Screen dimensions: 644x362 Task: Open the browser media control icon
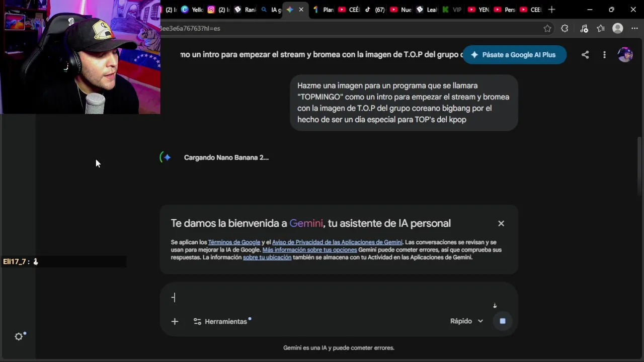(584, 29)
